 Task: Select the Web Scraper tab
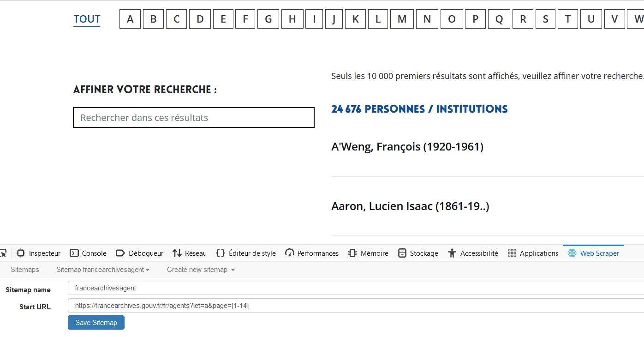[593, 253]
